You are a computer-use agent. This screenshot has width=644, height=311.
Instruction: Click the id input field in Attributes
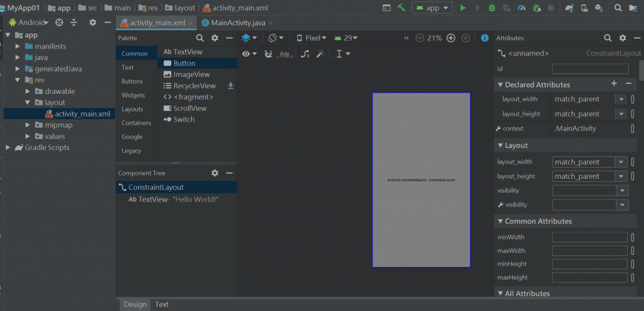(x=590, y=68)
